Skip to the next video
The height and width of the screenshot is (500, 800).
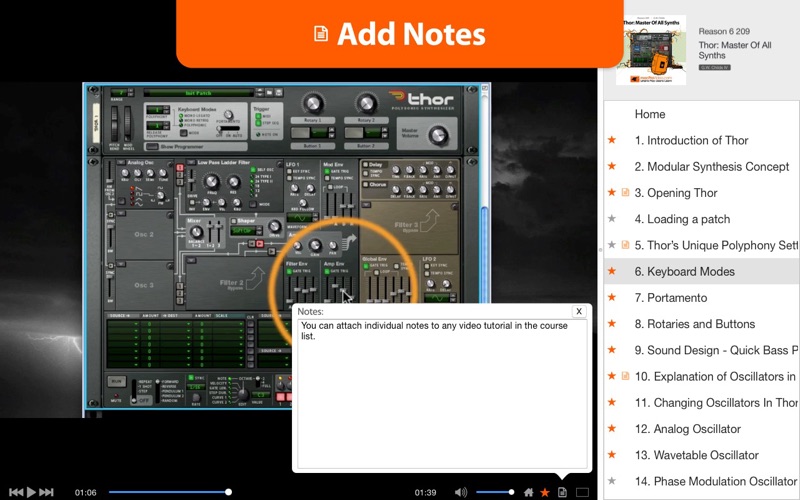tap(46, 492)
